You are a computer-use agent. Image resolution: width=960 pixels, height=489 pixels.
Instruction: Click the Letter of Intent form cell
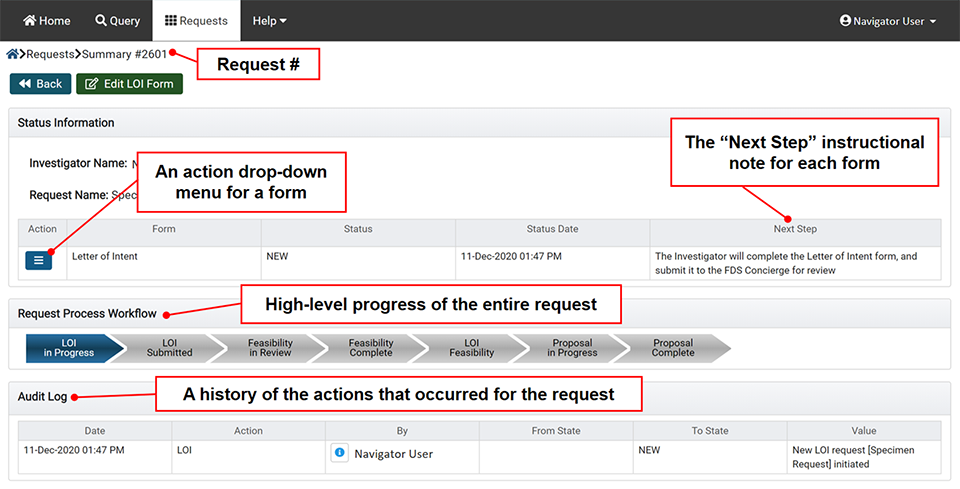pos(163,263)
